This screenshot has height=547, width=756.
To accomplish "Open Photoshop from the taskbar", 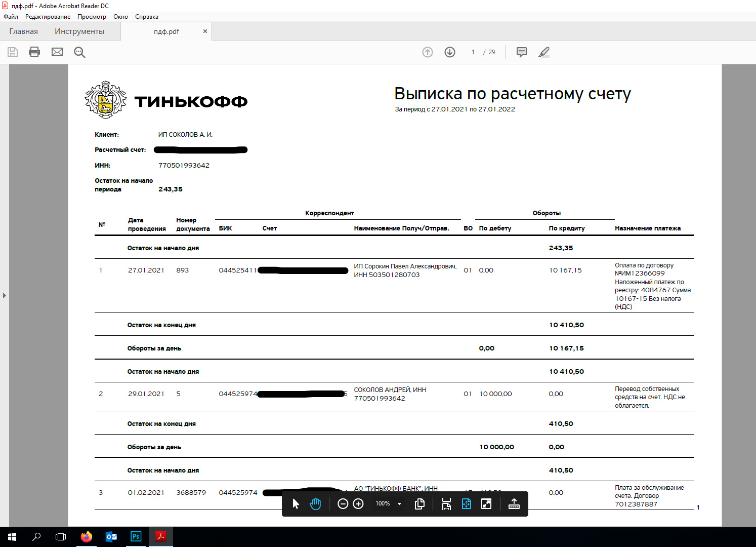I will (x=136, y=537).
